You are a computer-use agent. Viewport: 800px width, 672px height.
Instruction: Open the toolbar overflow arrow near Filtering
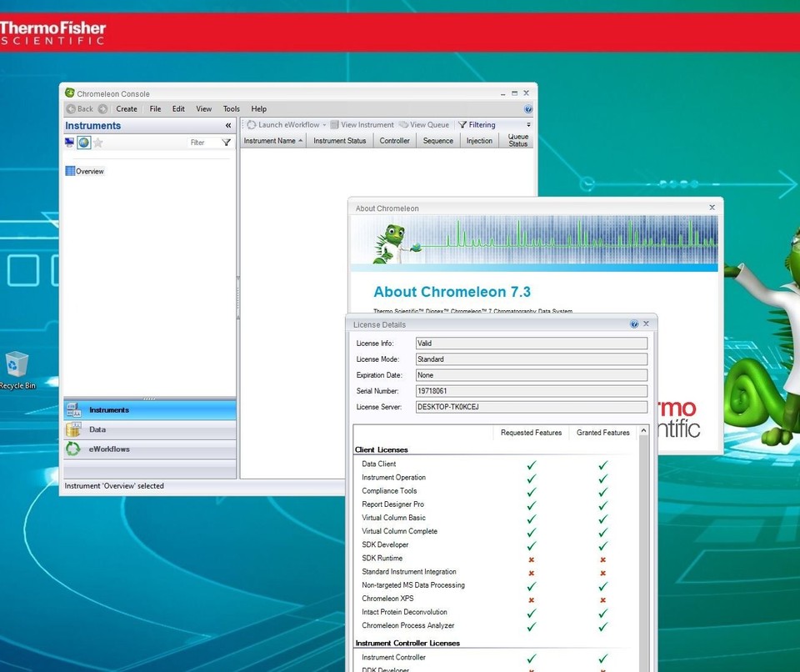(529, 124)
